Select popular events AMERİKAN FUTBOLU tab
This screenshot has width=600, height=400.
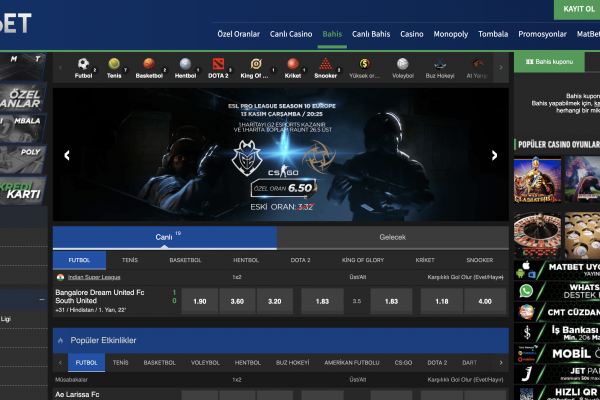(x=352, y=362)
